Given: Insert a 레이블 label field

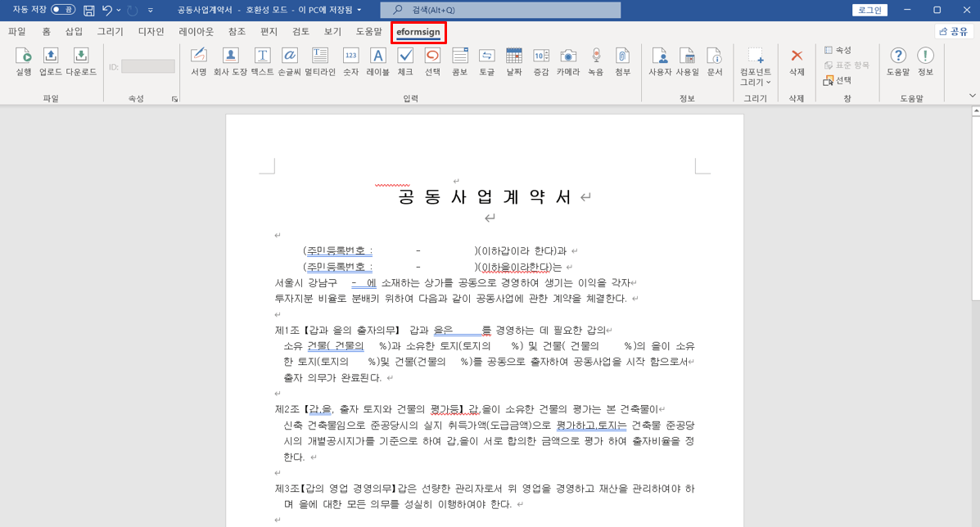Looking at the screenshot, I should coord(378,62).
